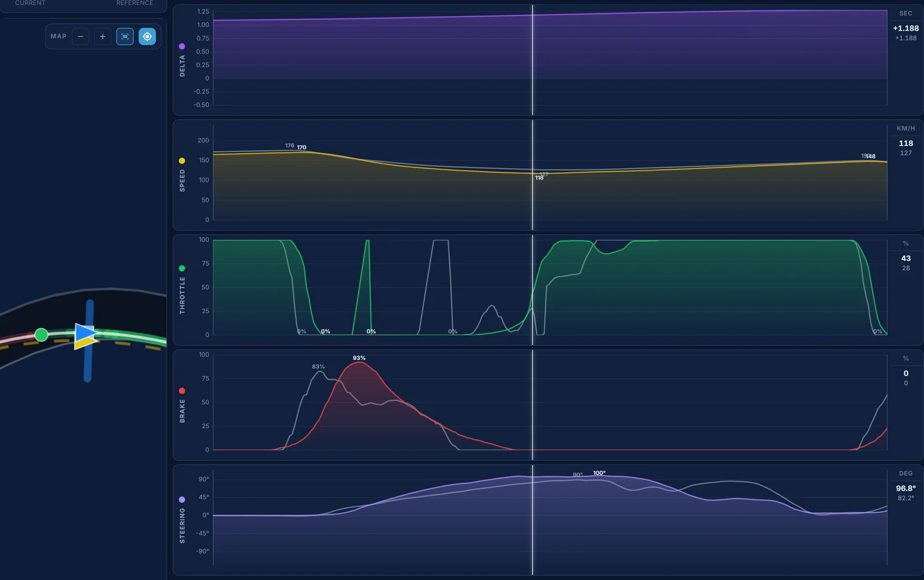This screenshot has height=580, width=924.
Task: Fit the track map to view
Action: 125,36
